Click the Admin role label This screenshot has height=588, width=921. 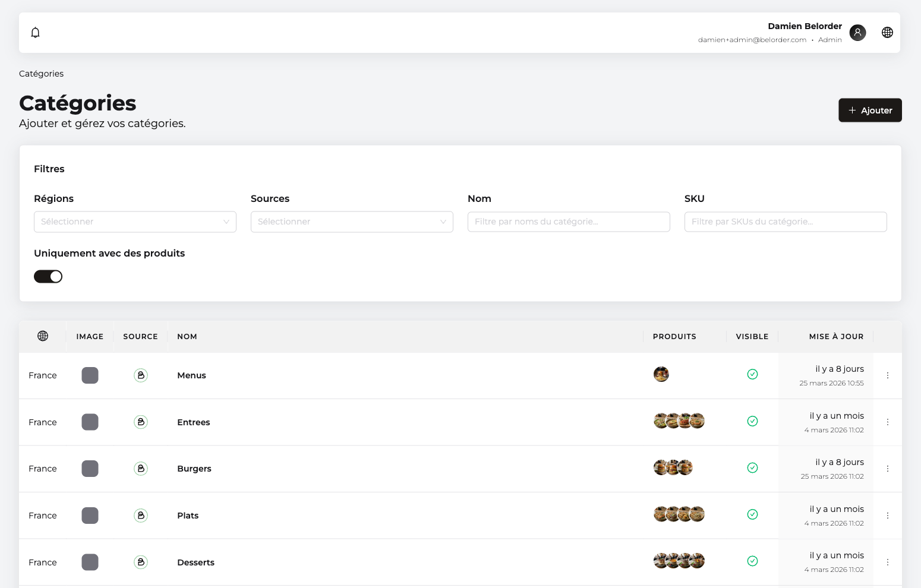(x=830, y=40)
